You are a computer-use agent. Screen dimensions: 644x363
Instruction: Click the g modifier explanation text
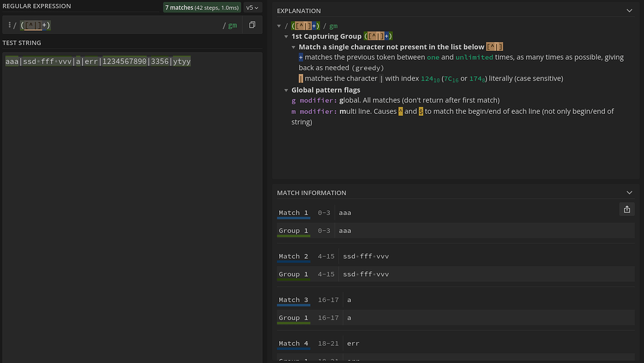396,101
